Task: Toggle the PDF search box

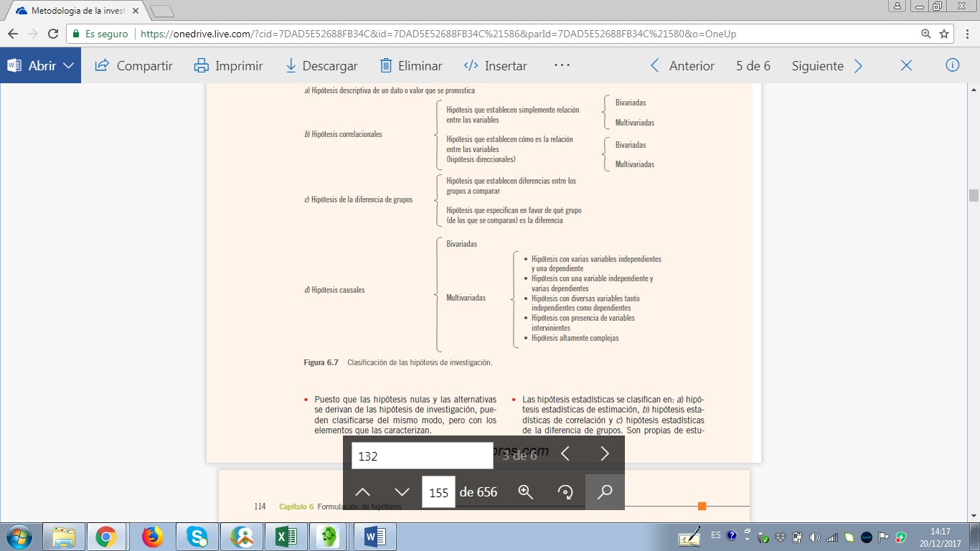Action: [605, 492]
